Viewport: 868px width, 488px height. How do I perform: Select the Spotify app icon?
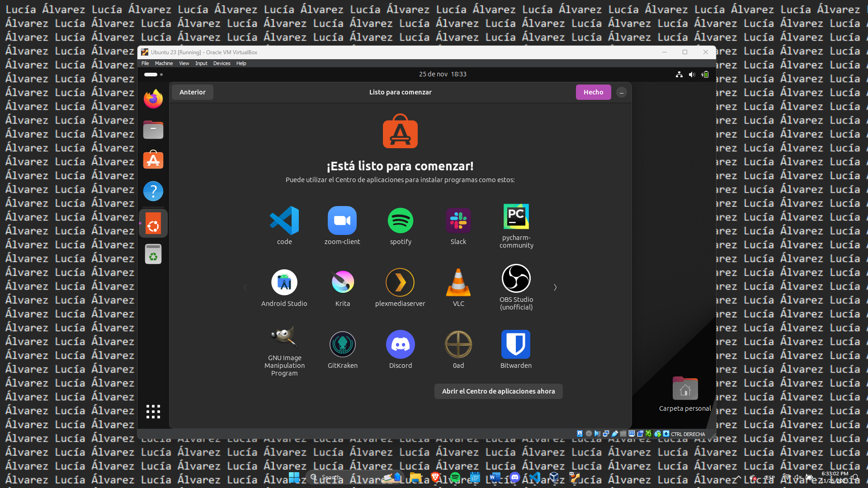[401, 221]
